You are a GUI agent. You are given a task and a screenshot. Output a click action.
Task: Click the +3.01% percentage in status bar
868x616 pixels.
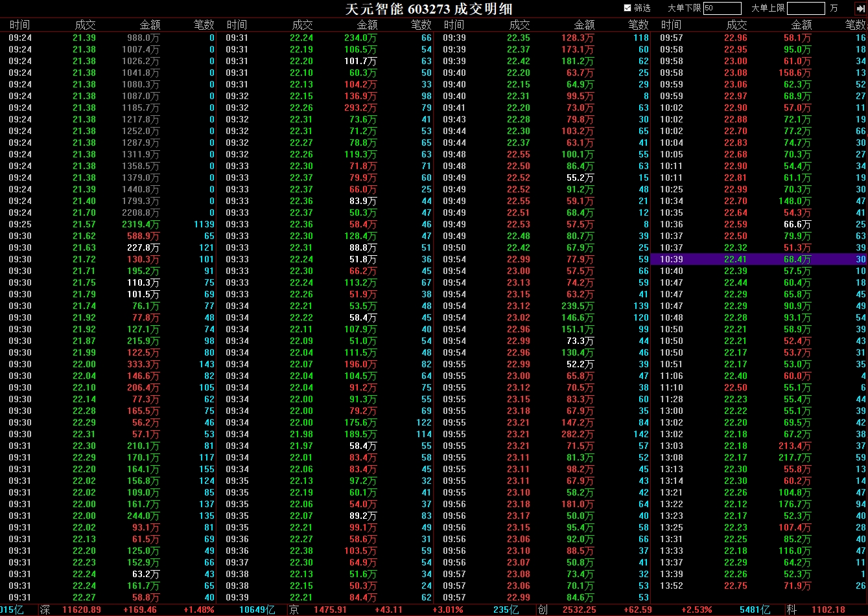click(x=448, y=610)
